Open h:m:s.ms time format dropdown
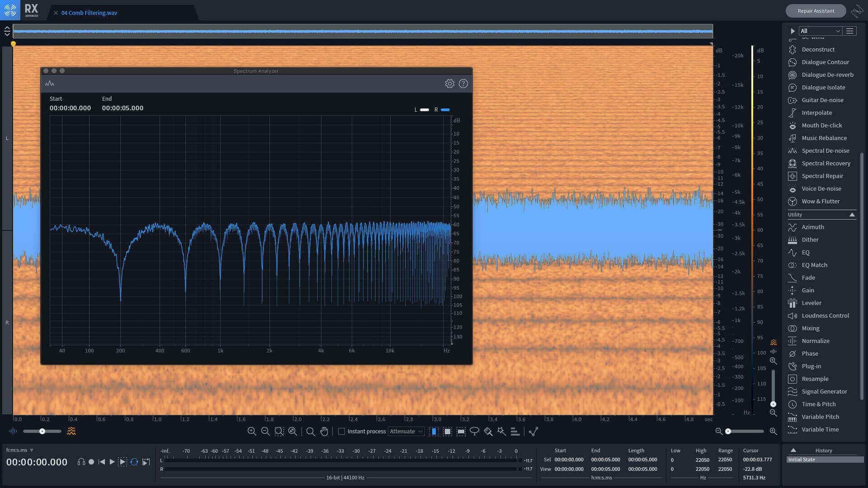Viewport: 868px width, 488px height. coord(20,450)
